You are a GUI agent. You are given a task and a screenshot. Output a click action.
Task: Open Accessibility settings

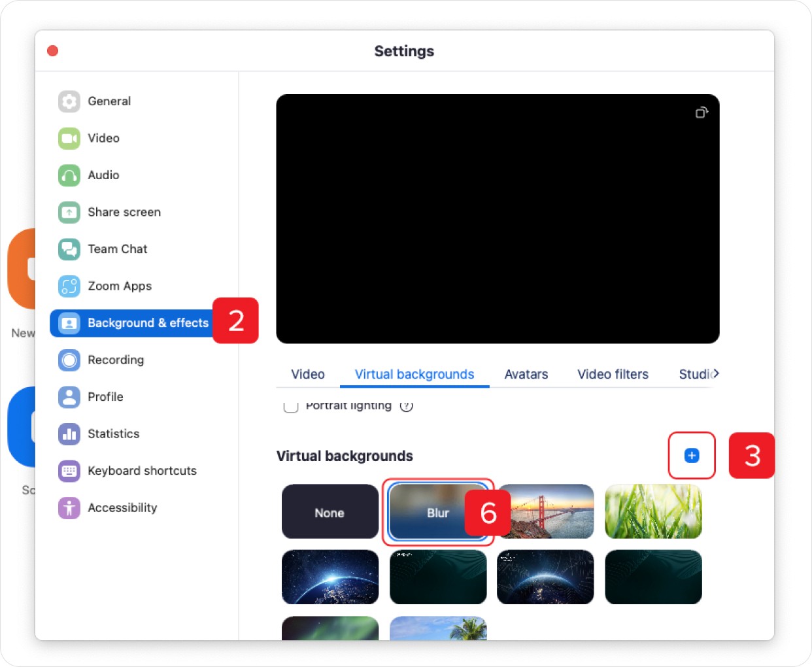(108, 508)
